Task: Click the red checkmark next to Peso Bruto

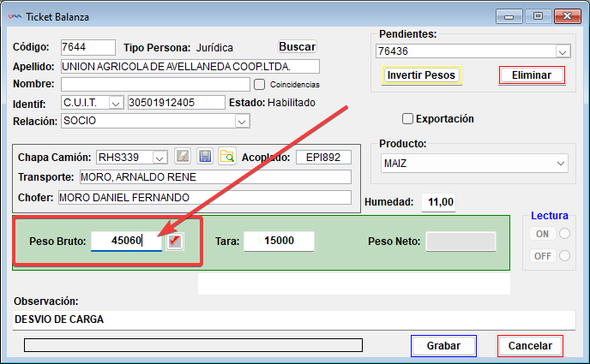Action: [x=175, y=242]
